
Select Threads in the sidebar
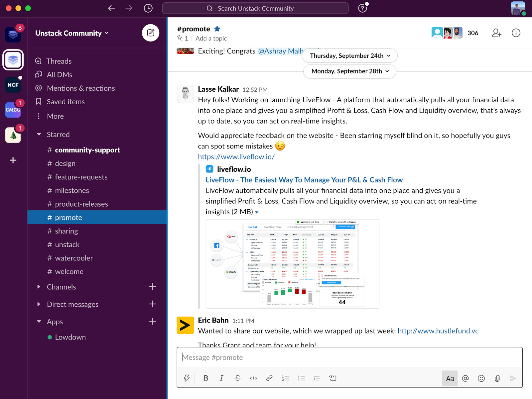59,61
